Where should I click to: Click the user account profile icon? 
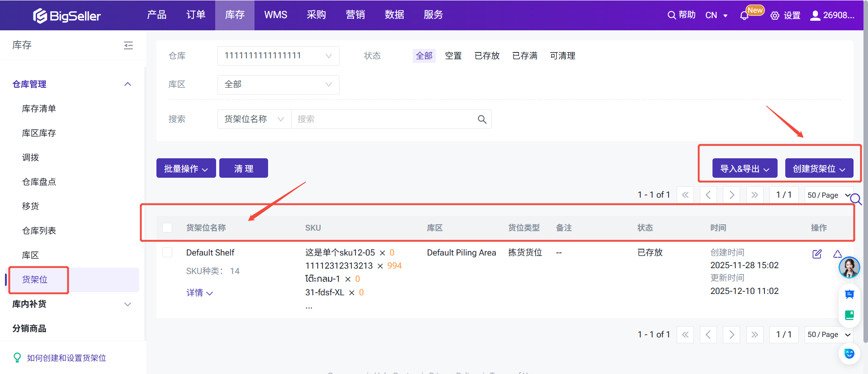tap(815, 16)
